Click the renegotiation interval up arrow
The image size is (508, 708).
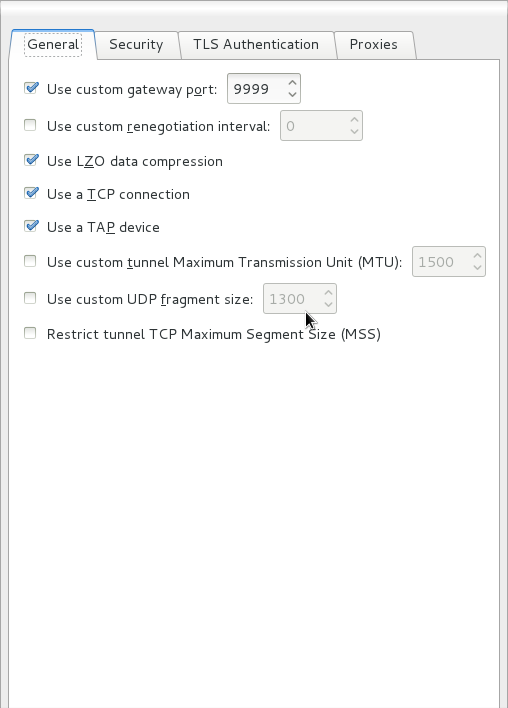click(x=354, y=120)
